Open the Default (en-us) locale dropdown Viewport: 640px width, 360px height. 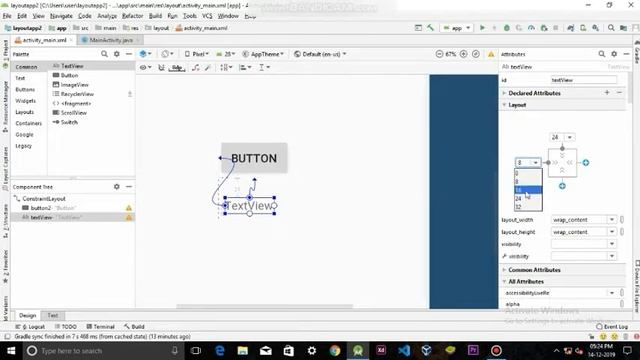[320, 54]
